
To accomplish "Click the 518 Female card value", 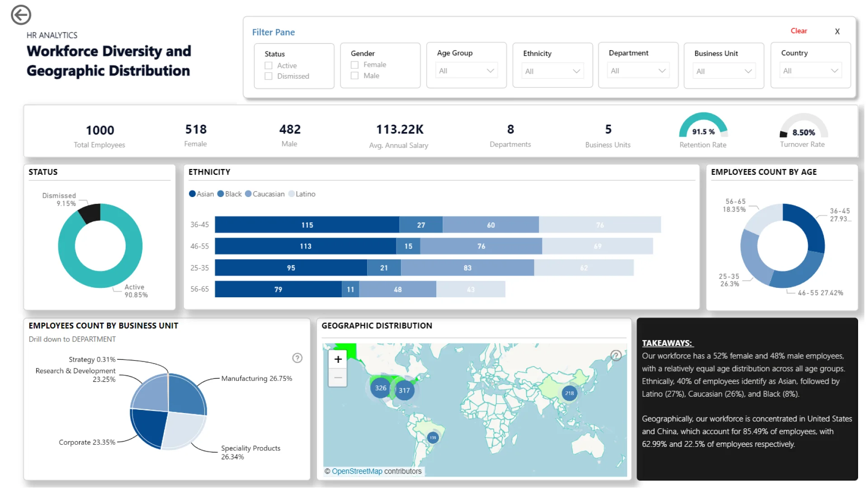I will click(196, 129).
